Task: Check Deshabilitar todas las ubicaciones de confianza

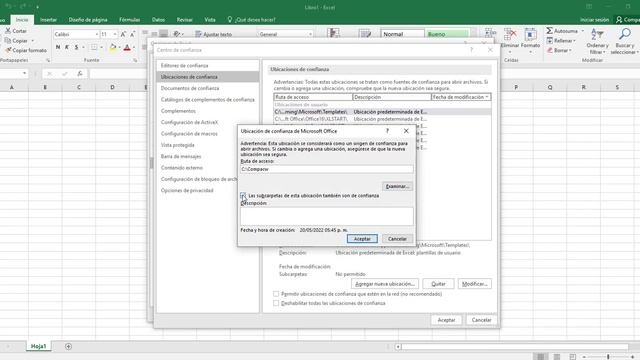Action: click(x=276, y=303)
